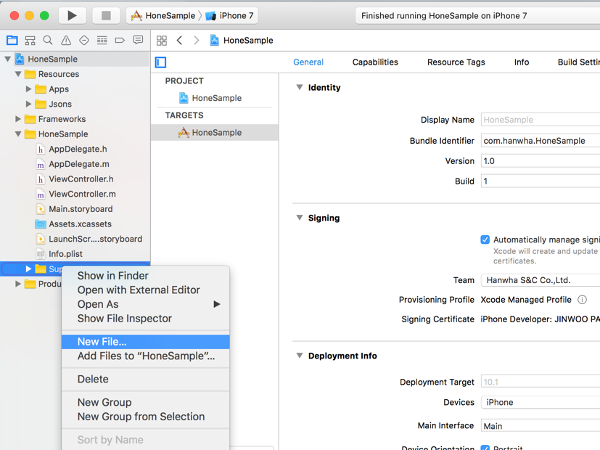This screenshot has width=600, height=450.
Task: Open the Team dropdown
Action: pos(540,280)
